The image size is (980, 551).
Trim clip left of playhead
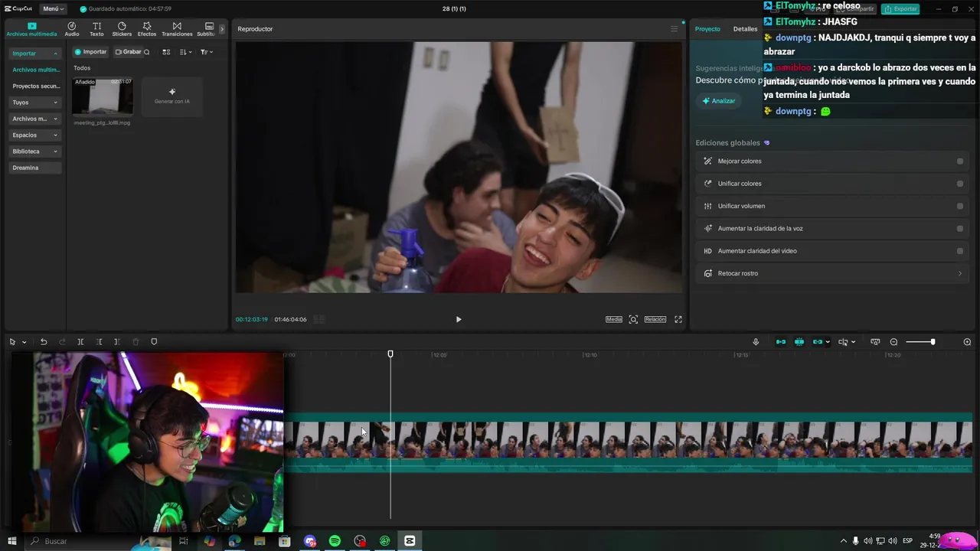99,342
